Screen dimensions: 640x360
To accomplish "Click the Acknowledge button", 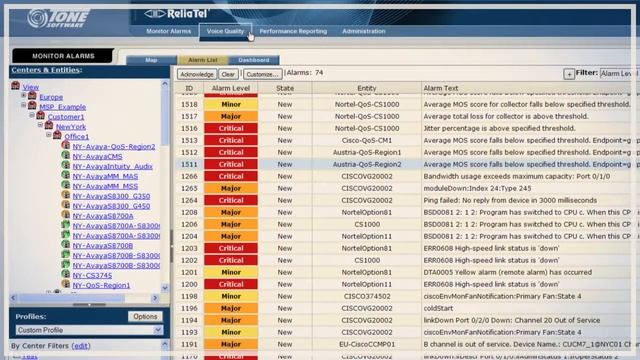I will (x=197, y=74).
